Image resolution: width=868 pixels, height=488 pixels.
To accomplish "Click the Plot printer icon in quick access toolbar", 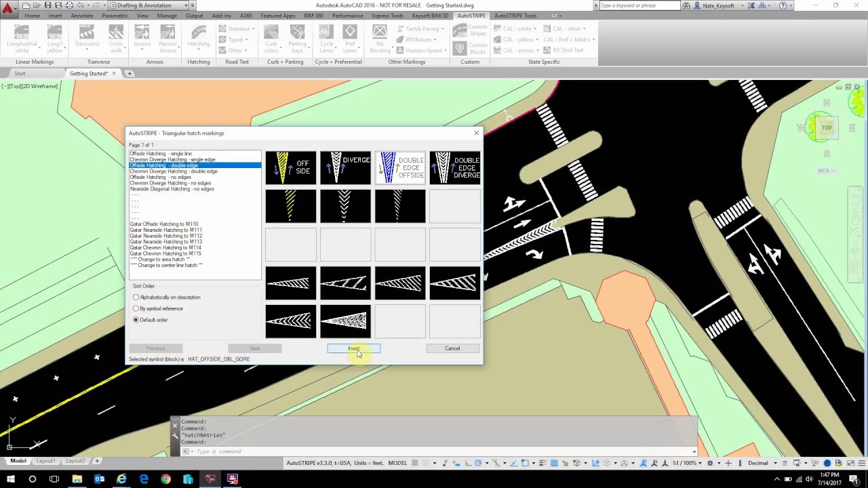I will click(69, 5).
